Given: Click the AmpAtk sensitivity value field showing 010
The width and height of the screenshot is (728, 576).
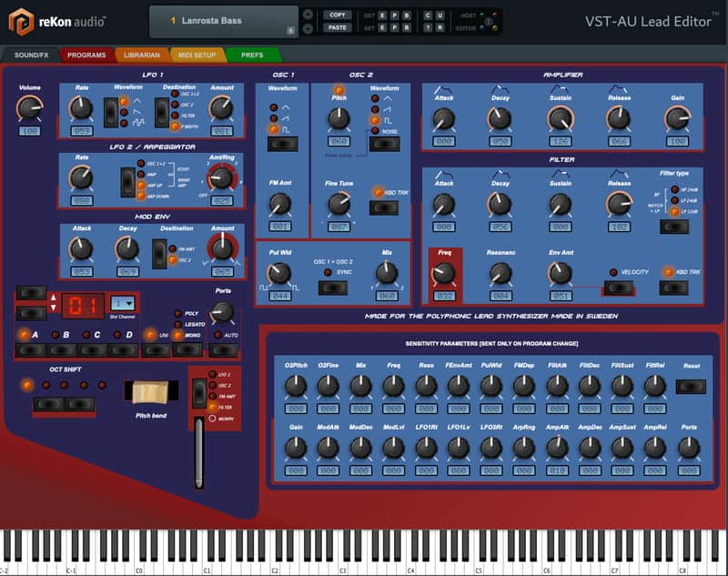Looking at the screenshot, I should (x=557, y=470).
